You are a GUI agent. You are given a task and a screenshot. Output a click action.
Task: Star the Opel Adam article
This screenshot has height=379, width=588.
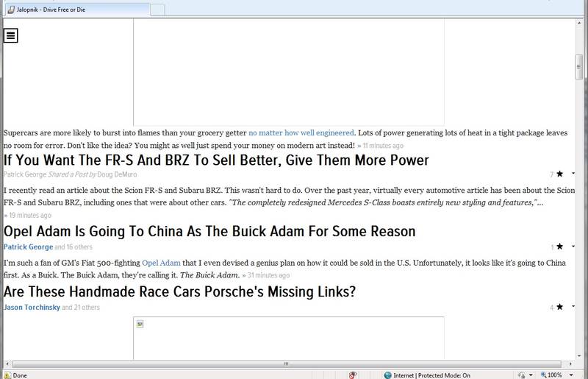click(560, 247)
